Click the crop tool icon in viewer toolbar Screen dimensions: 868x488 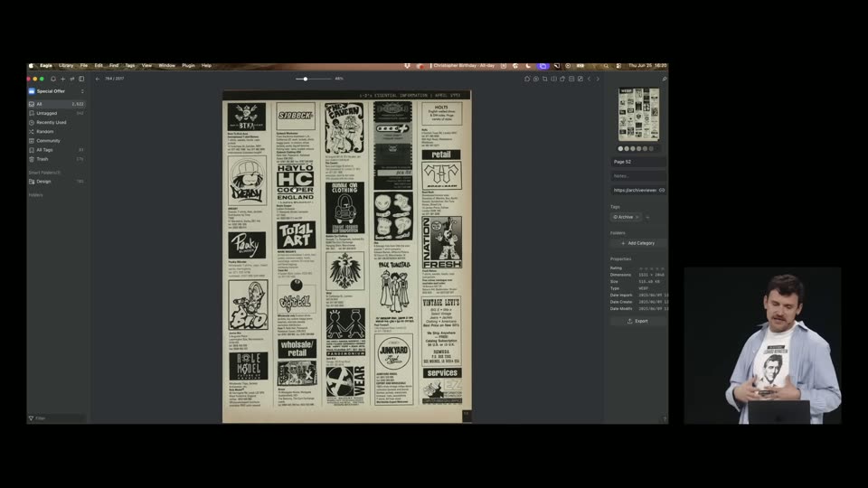click(544, 79)
